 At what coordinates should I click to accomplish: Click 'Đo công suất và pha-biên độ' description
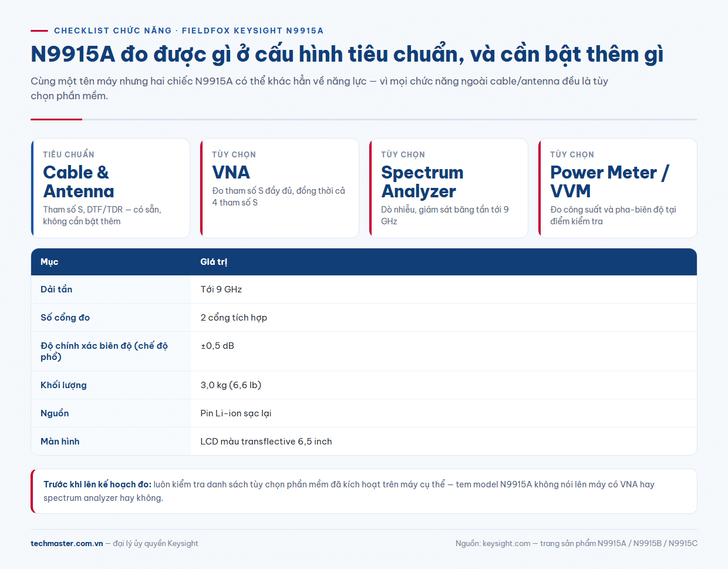[613, 216]
